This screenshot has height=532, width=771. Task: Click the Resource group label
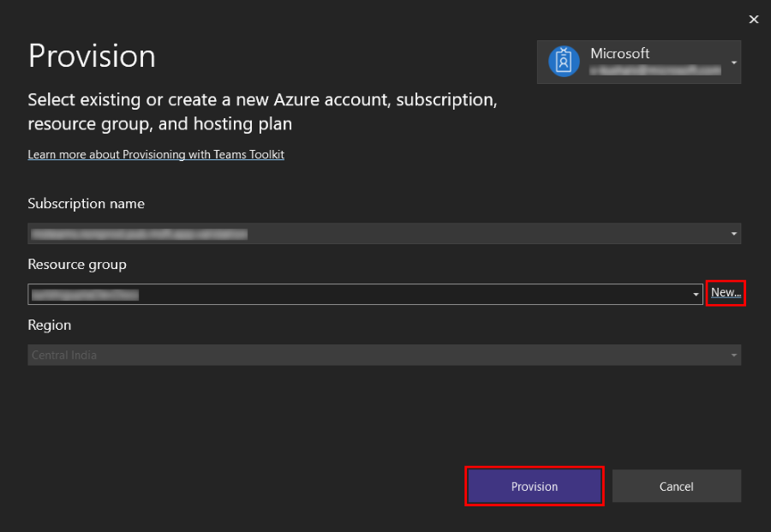point(77,265)
